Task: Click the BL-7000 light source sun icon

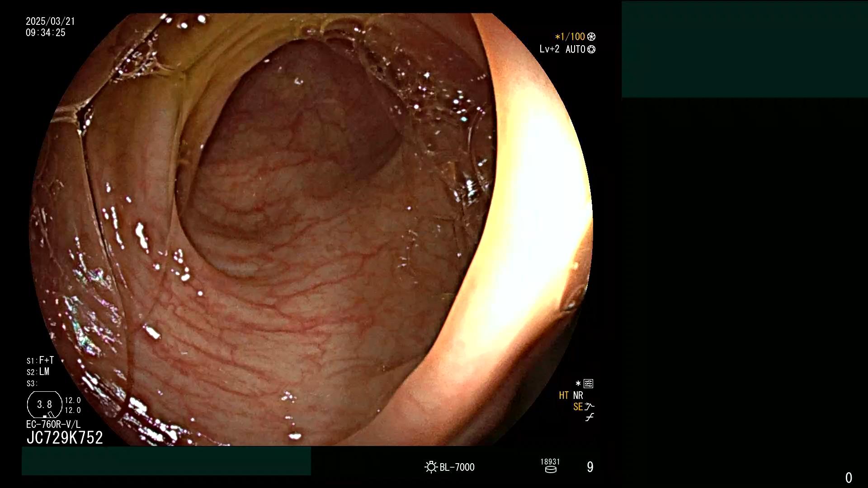Action: 431,467
